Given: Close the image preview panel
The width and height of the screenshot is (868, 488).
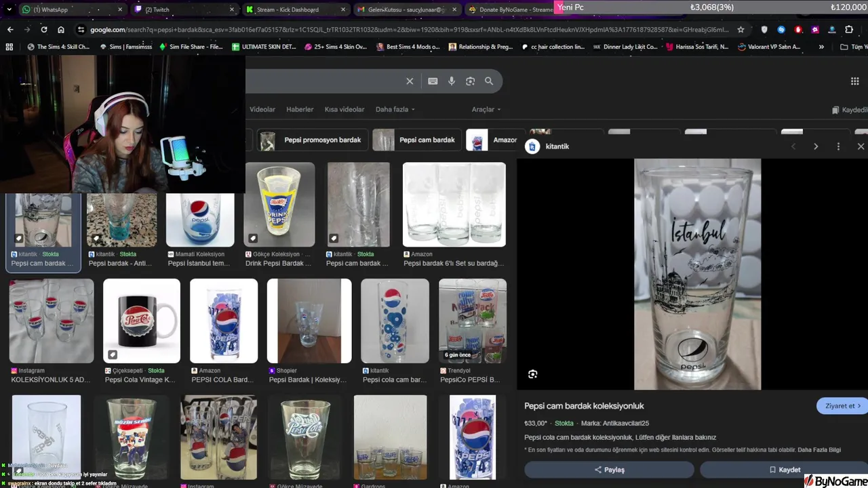Looking at the screenshot, I should pyautogui.click(x=861, y=146).
